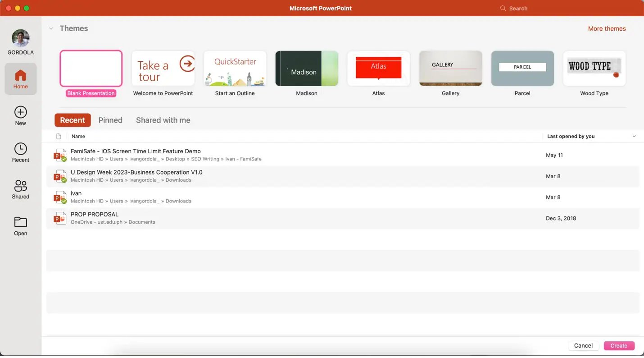The height and width of the screenshot is (358, 644).
Task: Open the ivan presentation file name
Action: click(76, 193)
